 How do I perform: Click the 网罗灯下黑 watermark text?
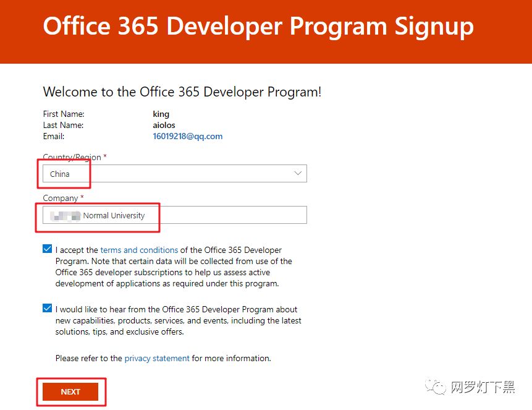[x=482, y=388]
